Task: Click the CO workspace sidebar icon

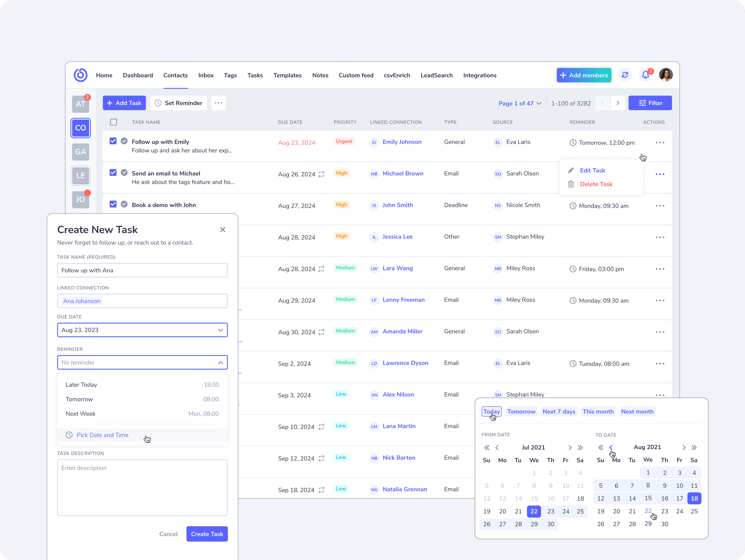Action: (x=80, y=128)
